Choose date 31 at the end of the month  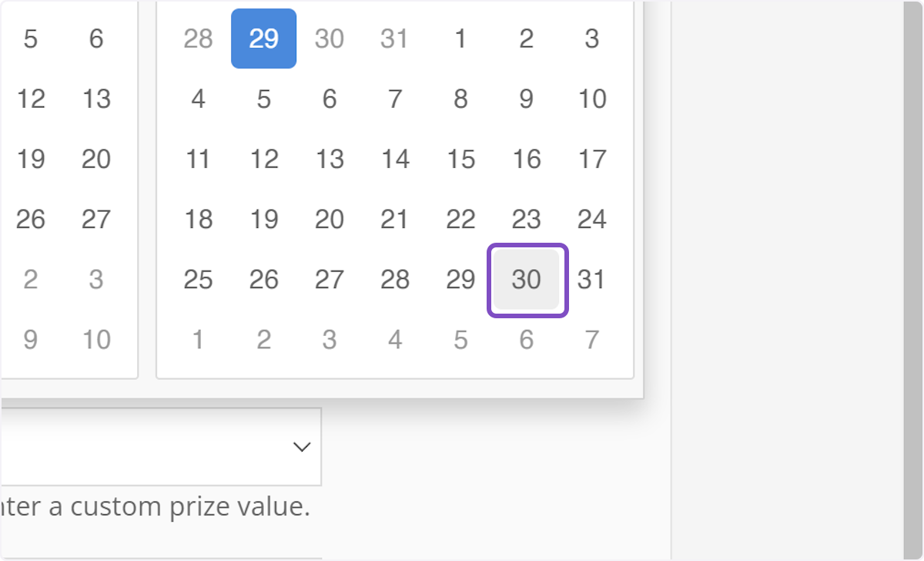pos(592,280)
